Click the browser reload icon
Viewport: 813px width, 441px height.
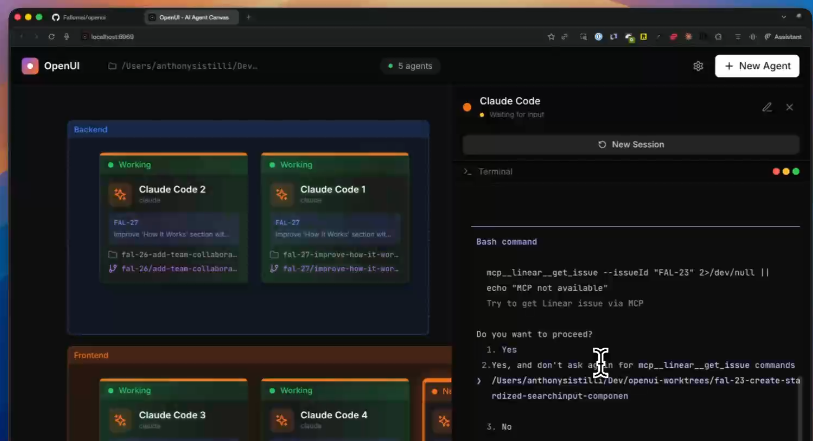click(x=51, y=37)
